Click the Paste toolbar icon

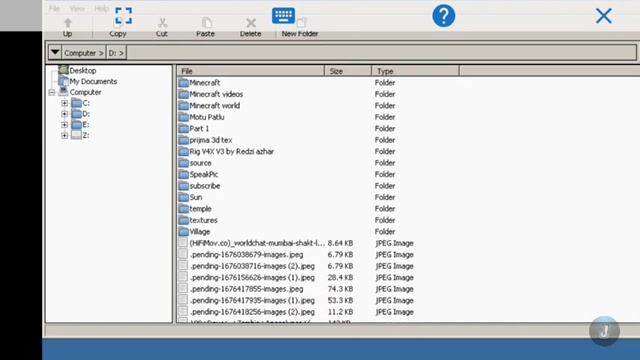(x=207, y=22)
